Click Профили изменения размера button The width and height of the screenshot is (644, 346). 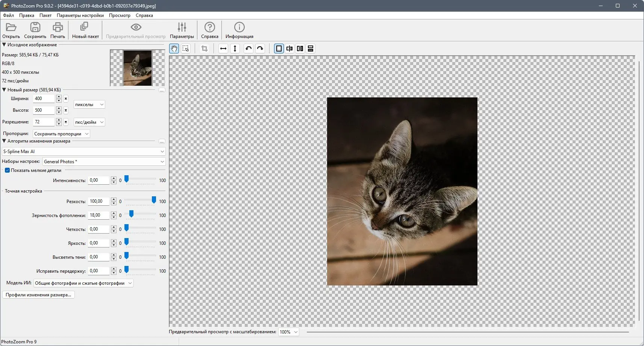pos(38,295)
